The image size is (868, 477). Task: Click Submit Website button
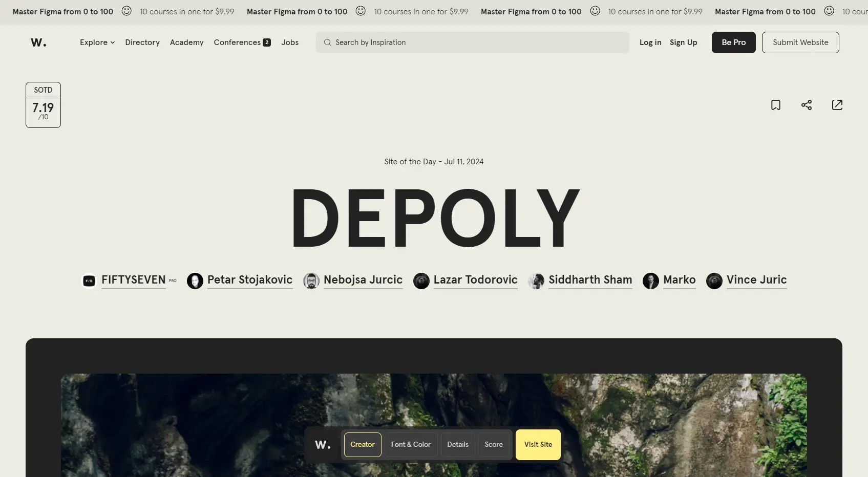tap(800, 42)
